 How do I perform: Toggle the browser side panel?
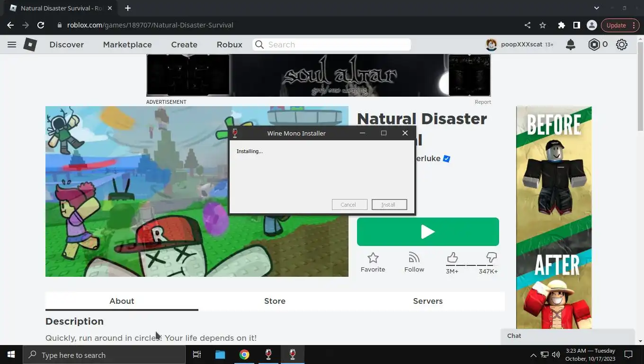[x=577, y=25]
